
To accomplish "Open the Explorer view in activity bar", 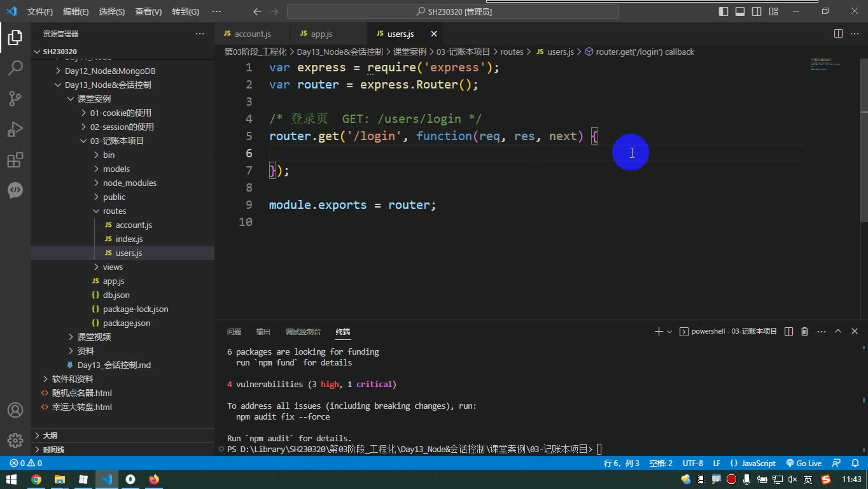I will click(15, 38).
